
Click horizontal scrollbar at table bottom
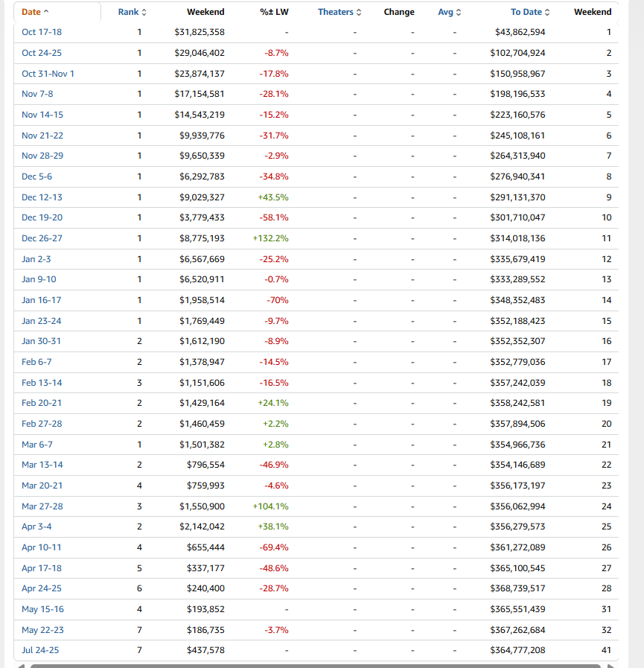[315, 666]
